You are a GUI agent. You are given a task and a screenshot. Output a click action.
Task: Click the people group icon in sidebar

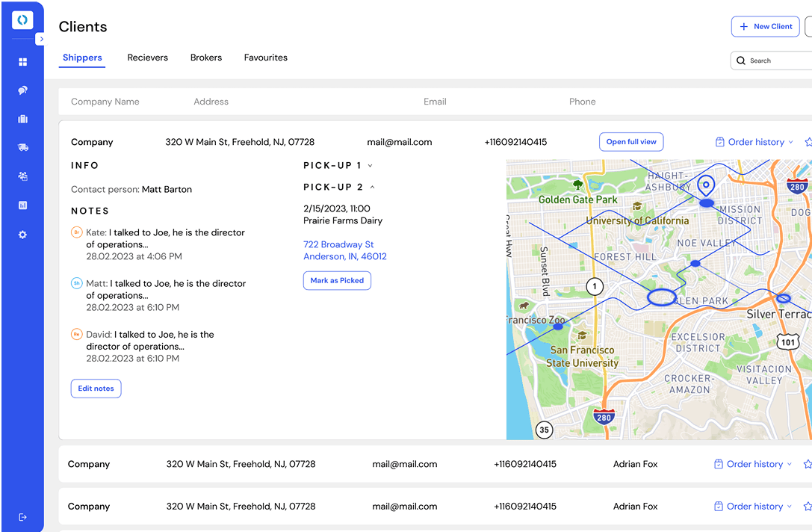pos(22,176)
